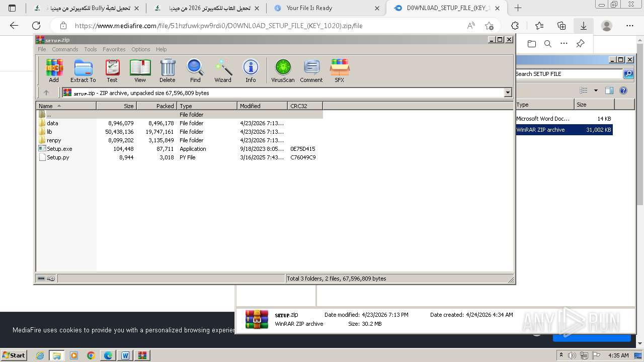This screenshot has width=644, height=362.
Task: Select the Microsoft Word Doc row
Action: (x=564, y=119)
